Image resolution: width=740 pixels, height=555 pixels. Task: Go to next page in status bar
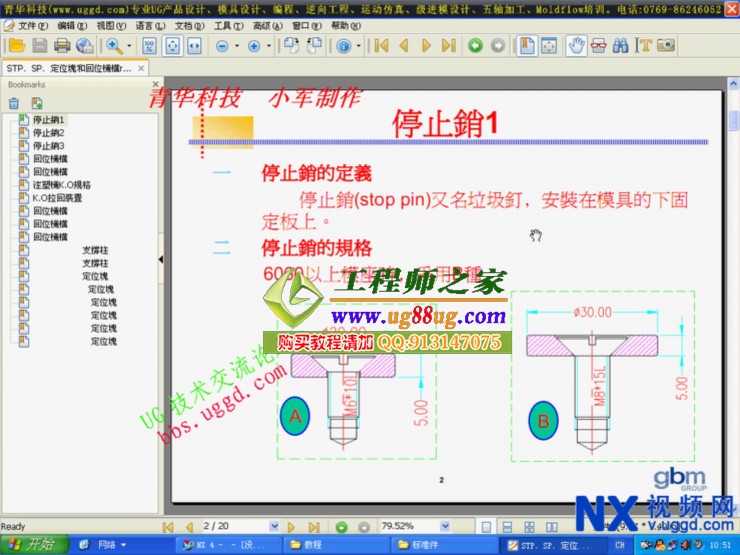291,527
